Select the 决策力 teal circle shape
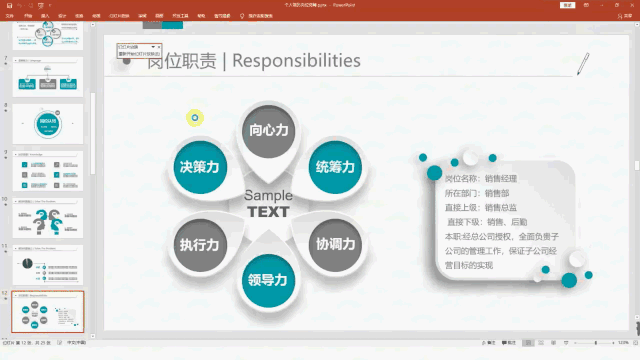The height and width of the screenshot is (360, 640). coord(200,167)
